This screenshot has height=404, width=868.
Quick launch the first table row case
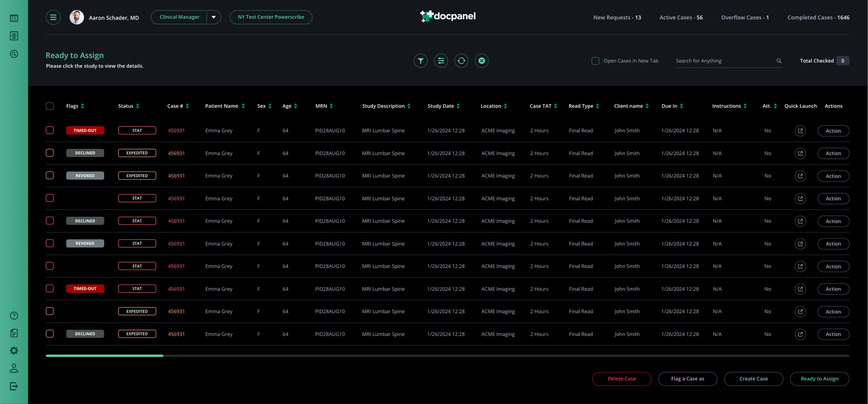pyautogui.click(x=800, y=131)
